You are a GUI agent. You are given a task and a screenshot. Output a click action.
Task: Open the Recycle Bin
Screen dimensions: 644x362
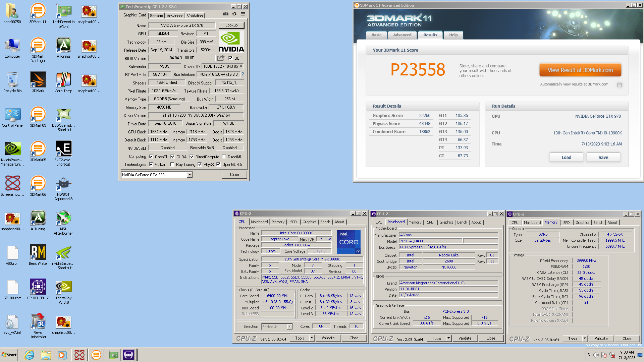(12, 82)
